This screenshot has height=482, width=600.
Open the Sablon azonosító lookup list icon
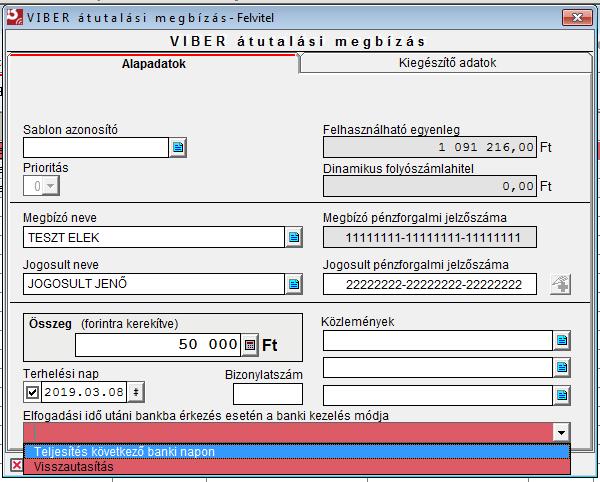(x=178, y=147)
